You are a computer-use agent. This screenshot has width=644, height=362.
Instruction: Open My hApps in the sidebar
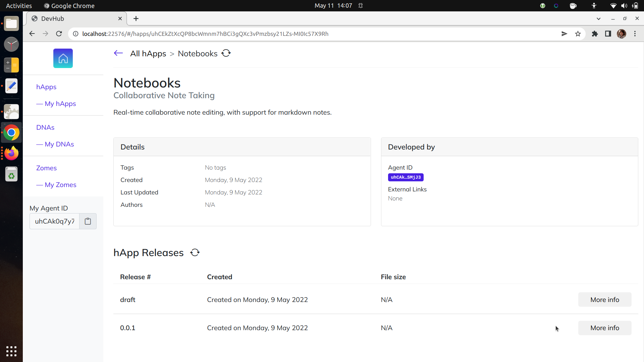coord(56,104)
